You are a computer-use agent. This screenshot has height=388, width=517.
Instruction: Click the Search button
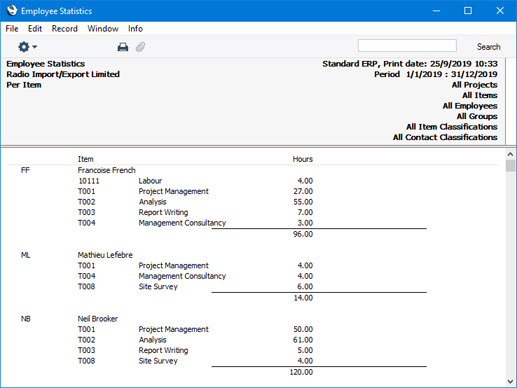point(488,47)
